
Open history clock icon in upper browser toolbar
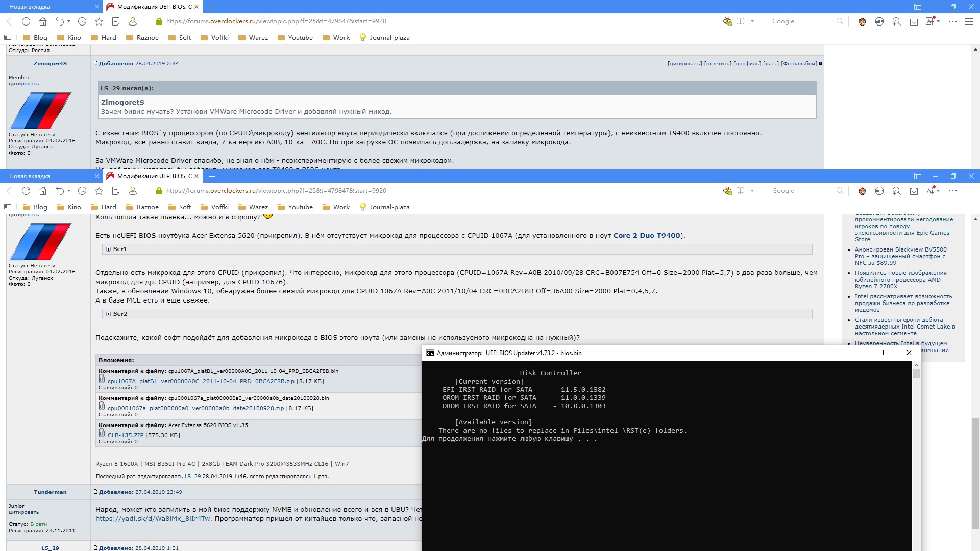point(82,21)
